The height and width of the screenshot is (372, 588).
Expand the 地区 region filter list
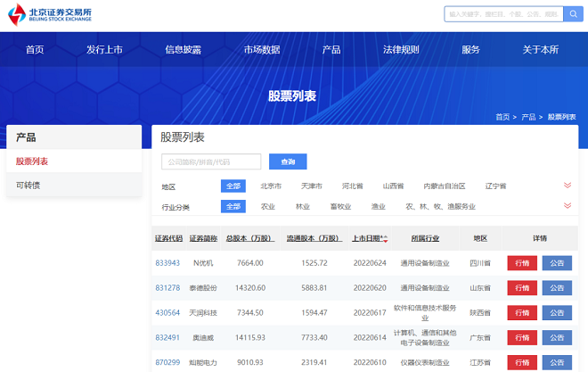click(x=567, y=186)
